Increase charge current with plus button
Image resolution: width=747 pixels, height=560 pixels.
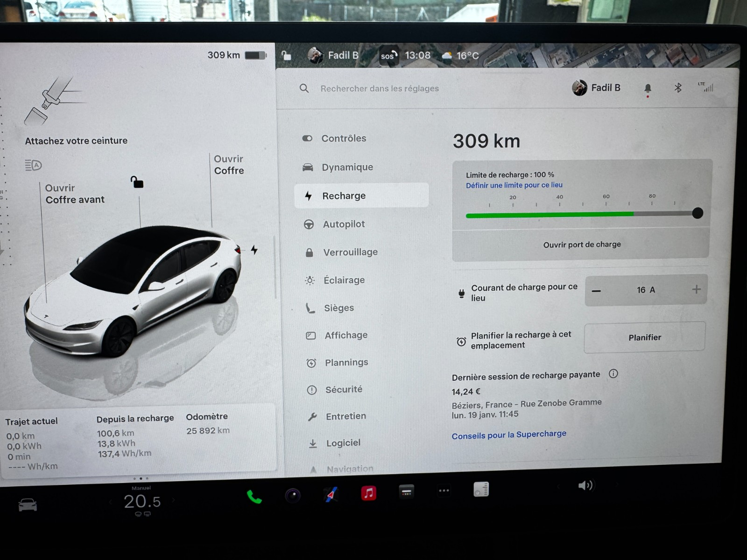696,290
